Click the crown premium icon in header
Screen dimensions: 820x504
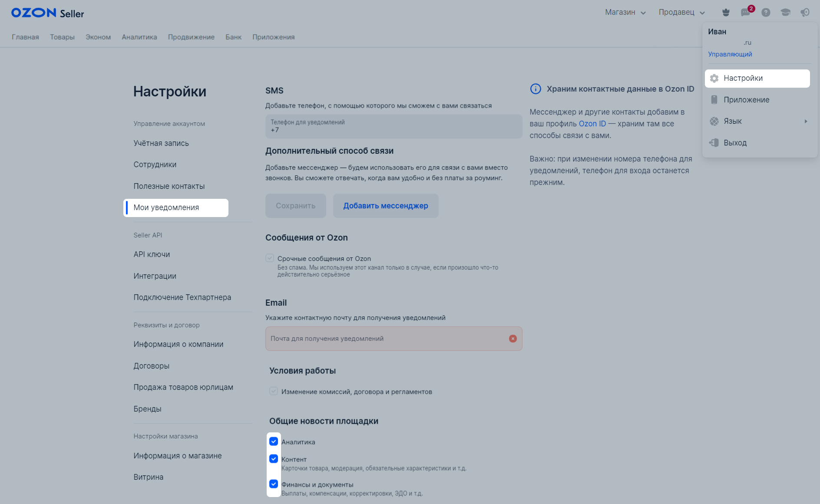[x=726, y=12]
